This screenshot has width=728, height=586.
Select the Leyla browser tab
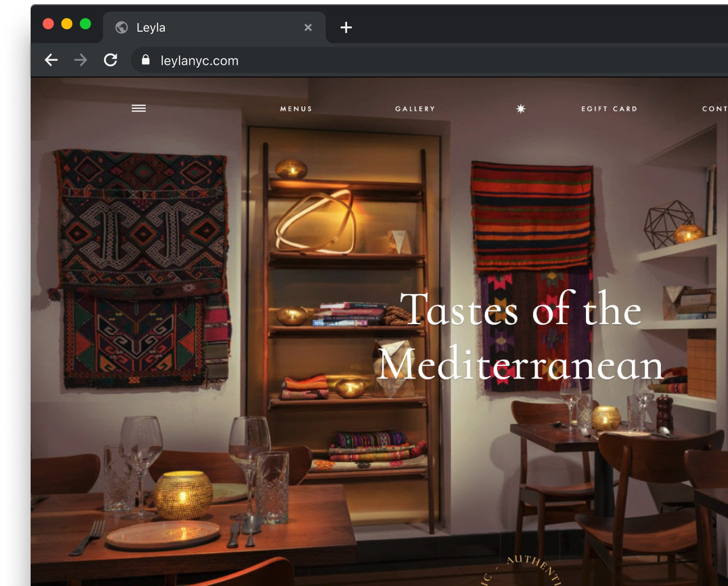pos(214,27)
